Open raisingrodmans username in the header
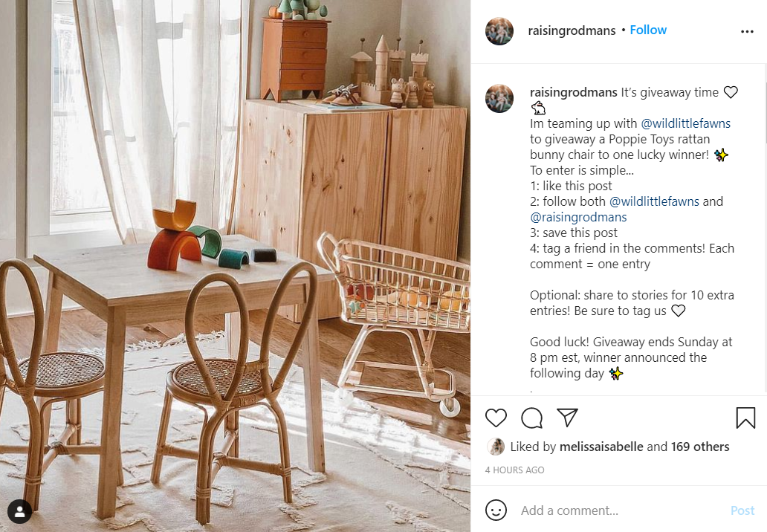Viewport: 767px width, 532px height. click(x=572, y=30)
